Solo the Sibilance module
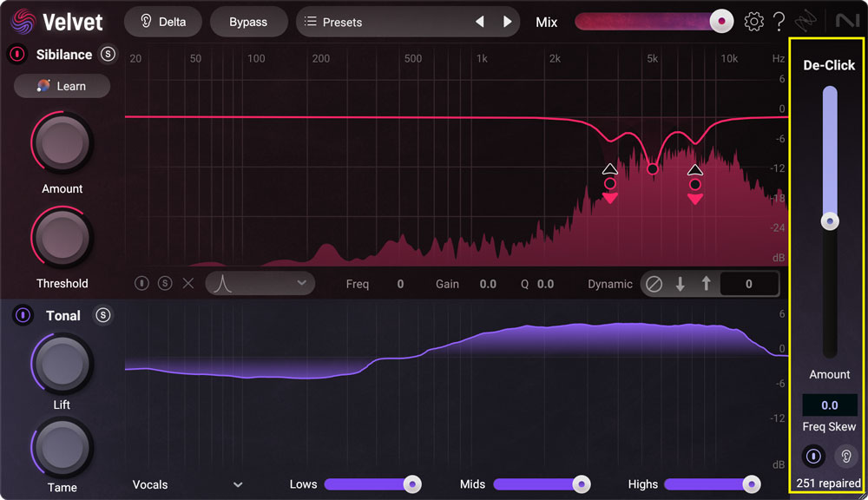868x500 pixels. pyautogui.click(x=108, y=54)
